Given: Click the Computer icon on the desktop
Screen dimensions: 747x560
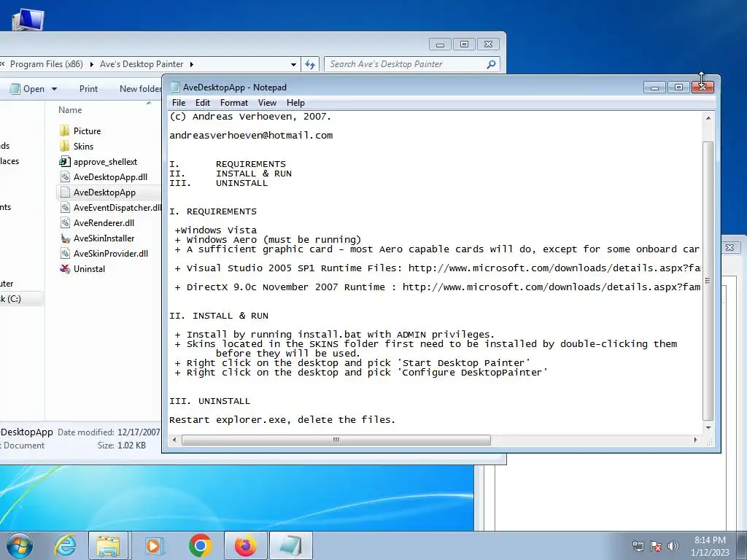Looking at the screenshot, I should click(28, 20).
